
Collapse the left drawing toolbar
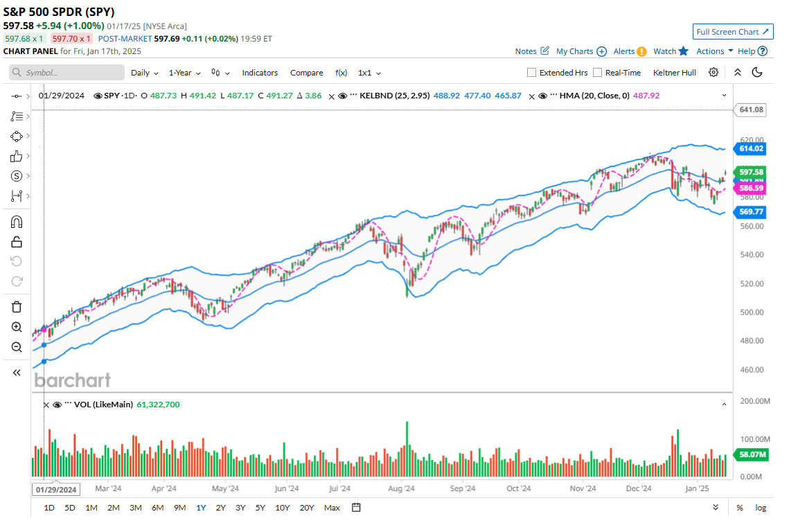[x=17, y=373]
